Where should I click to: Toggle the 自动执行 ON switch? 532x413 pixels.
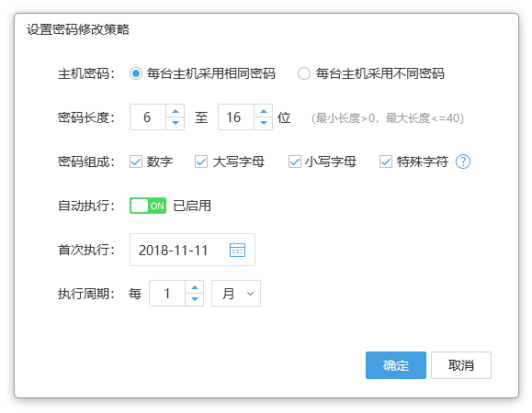148,206
